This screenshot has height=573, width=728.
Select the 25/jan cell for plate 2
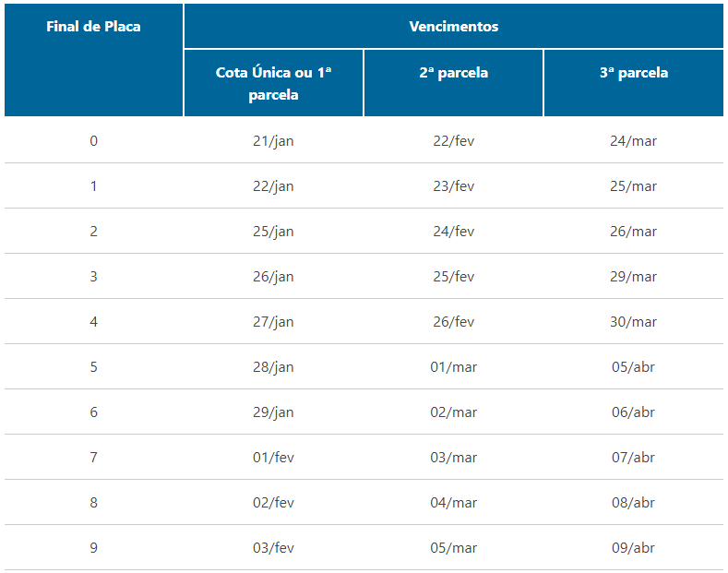[x=273, y=232]
